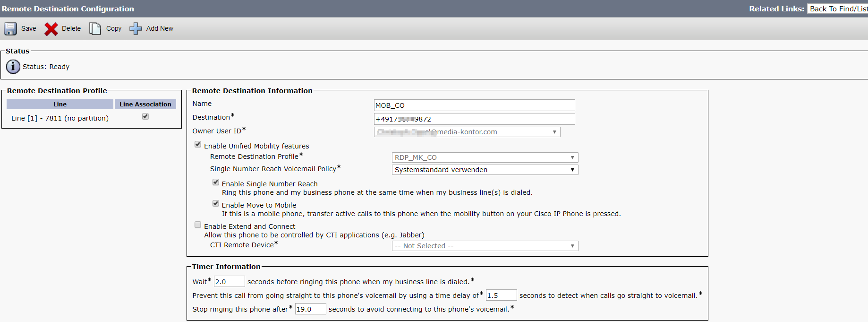The height and width of the screenshot is (322, 868).
Task: Click the Add New plus icon
Action: coord(136,28)
